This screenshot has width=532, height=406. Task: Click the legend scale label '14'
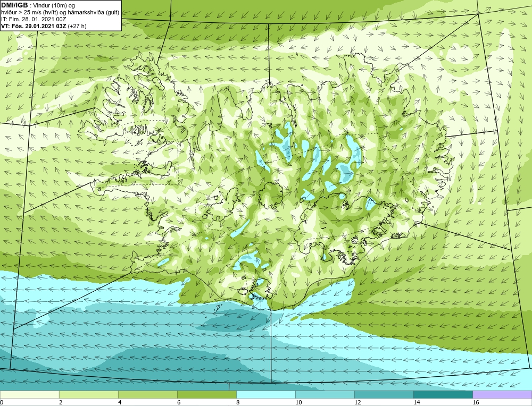click(417, 402)
